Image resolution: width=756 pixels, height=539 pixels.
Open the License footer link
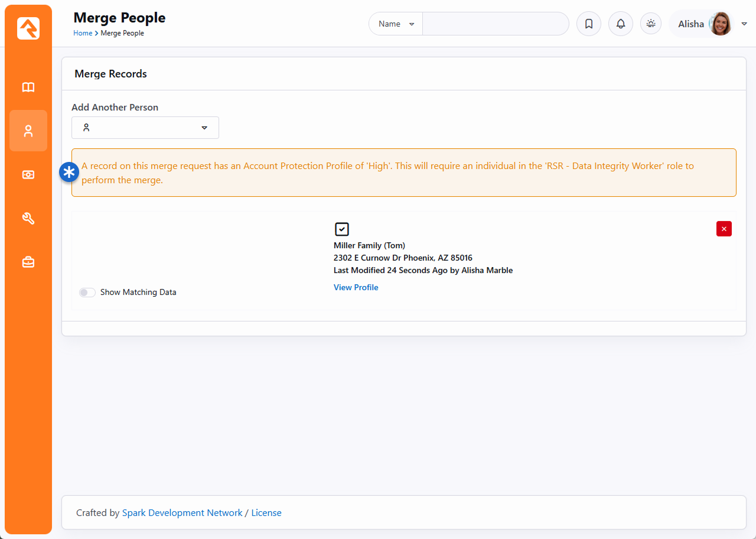point(266,513)
